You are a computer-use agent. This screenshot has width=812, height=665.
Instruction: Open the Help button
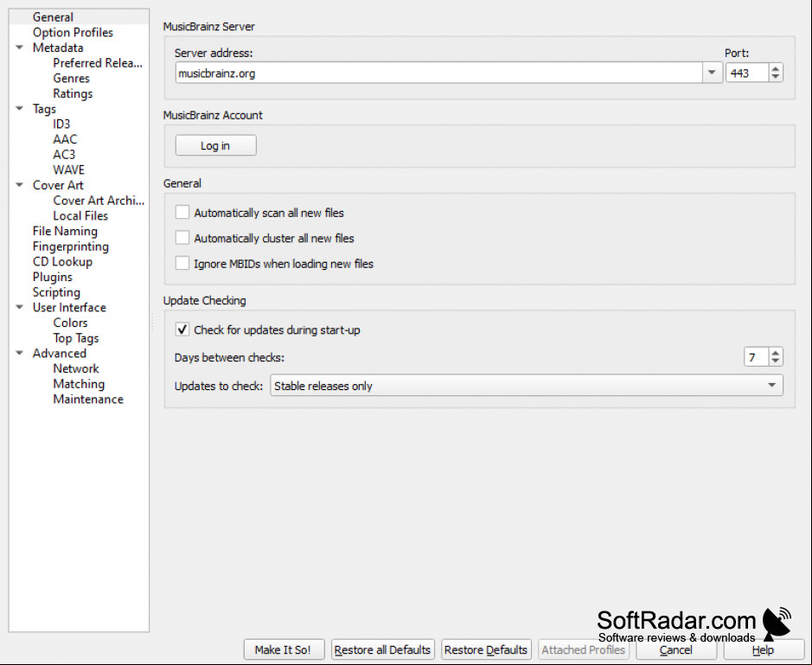coord(763,649)
